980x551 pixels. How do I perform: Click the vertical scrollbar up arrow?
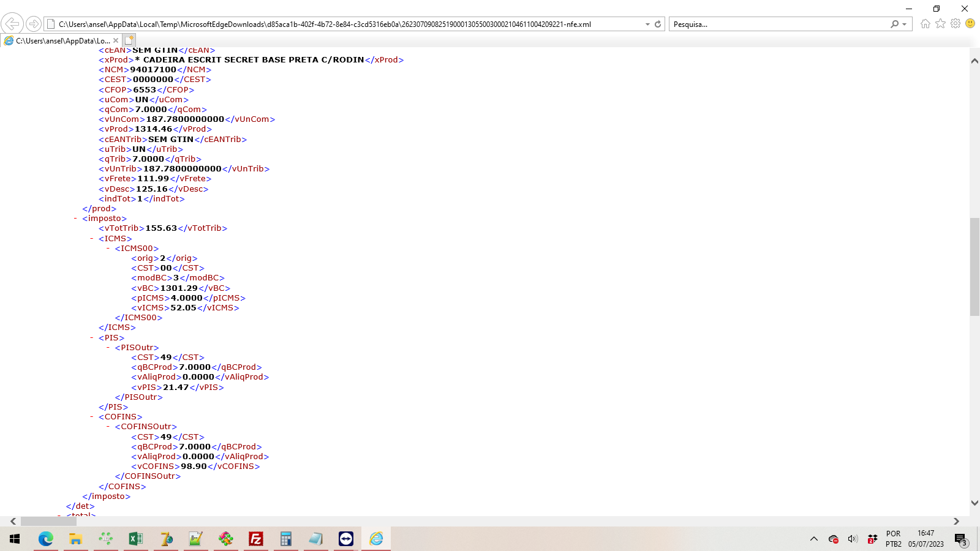point(974,61)
